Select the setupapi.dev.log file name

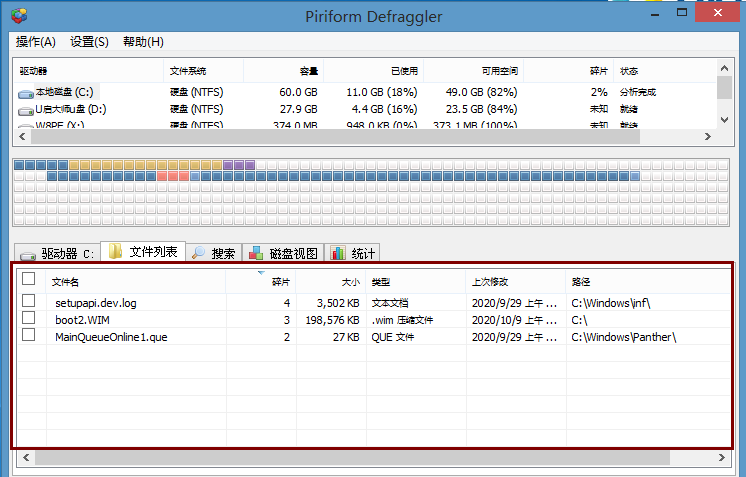96,303
